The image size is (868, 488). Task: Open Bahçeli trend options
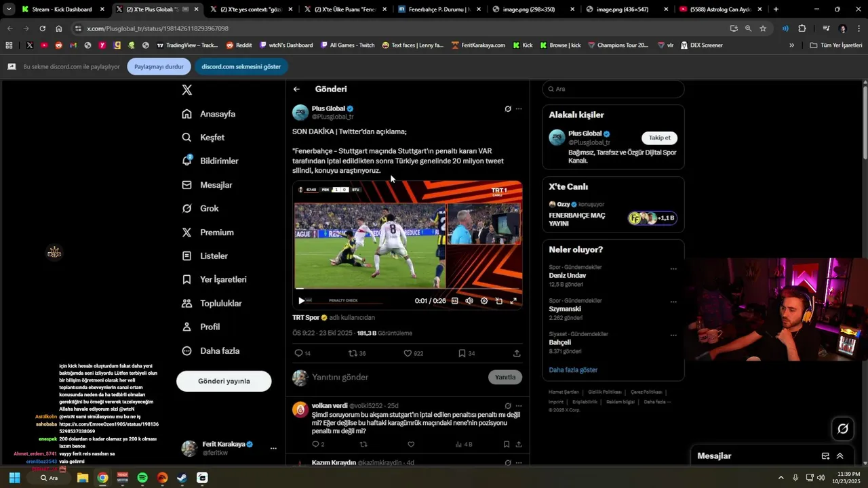[673, 335]
